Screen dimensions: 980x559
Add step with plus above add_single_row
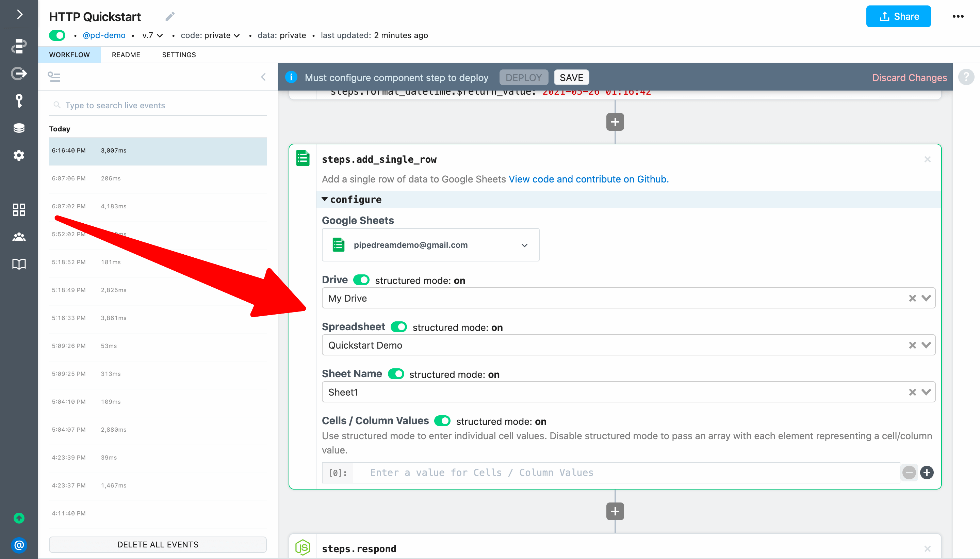(x=615, y=122)
